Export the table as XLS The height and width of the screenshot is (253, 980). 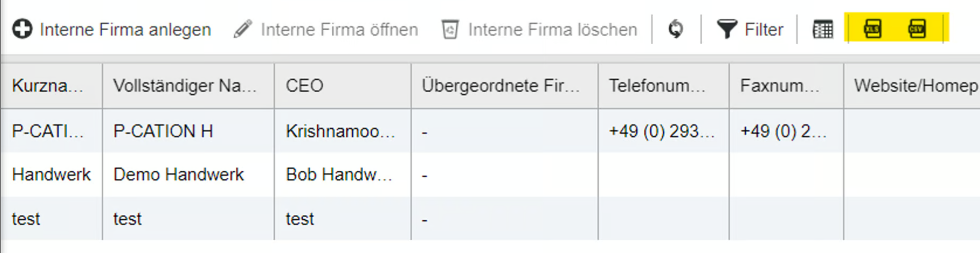point(872,29)
